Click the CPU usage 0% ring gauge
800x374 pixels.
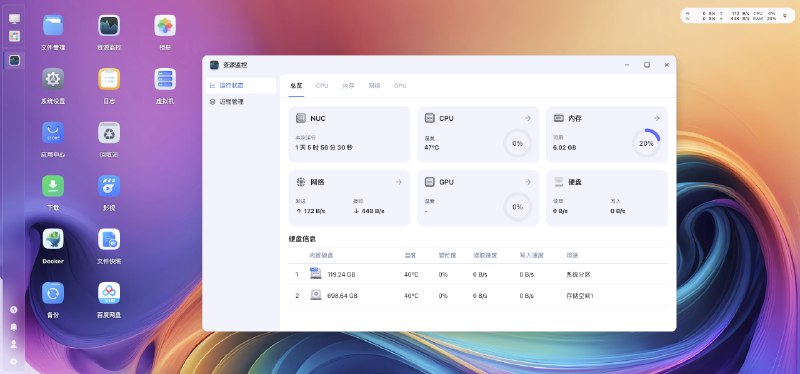(x=517, y=143)
